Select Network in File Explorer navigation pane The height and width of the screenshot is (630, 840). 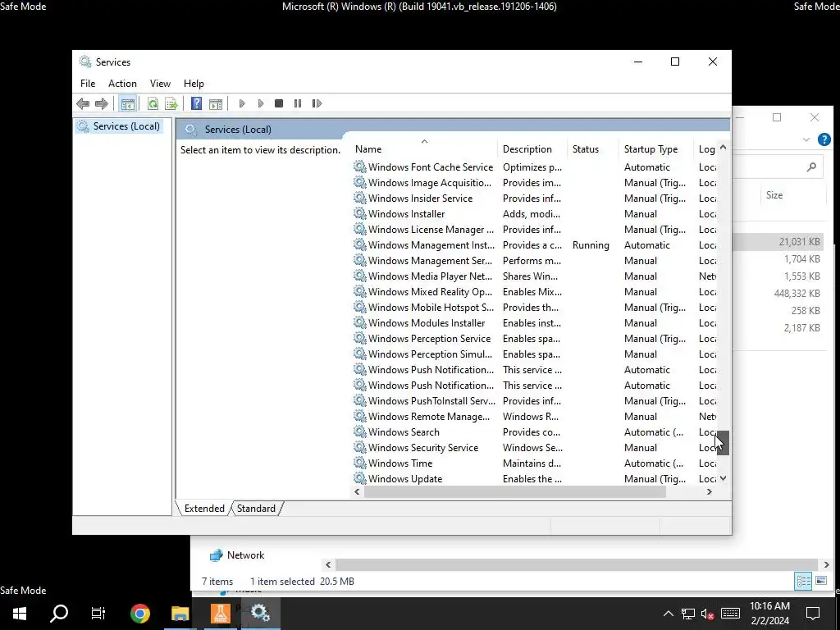click(x=245, y=555)
